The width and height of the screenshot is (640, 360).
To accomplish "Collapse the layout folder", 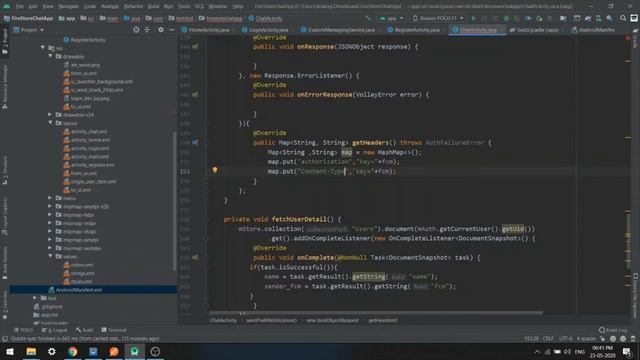I will 51,123.
